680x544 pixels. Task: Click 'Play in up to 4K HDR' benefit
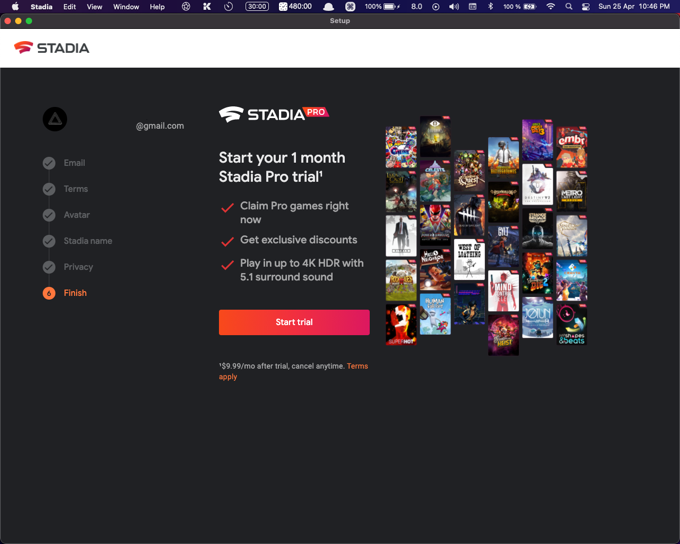(302, 270)
